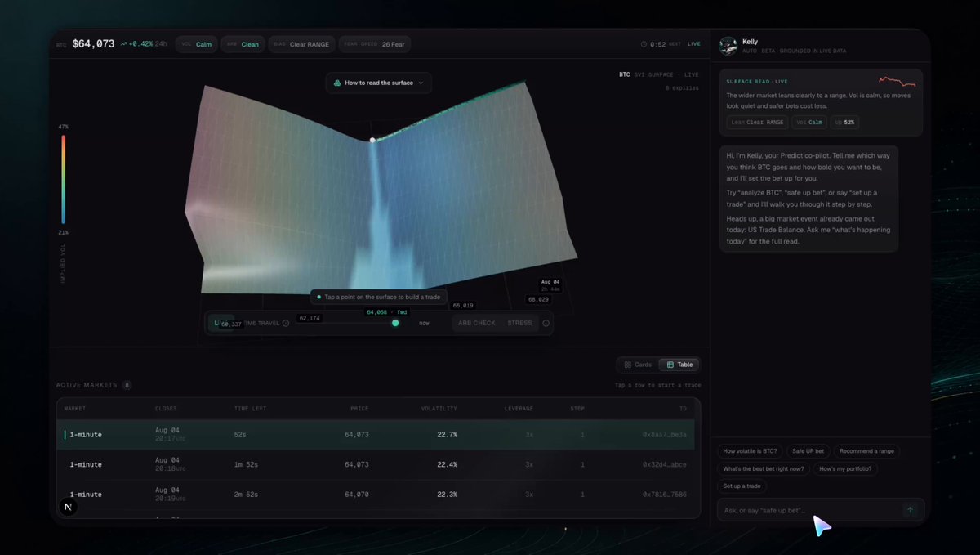Click the now label on time travel bar
This screenshot has height=555, width=980.
point(424,323)
